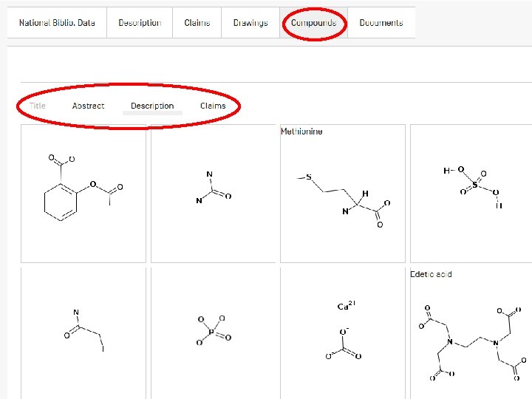Go to the Drawings tab
Image resolution: width=532 pixels, height=399 pixels.
point(250,23)
